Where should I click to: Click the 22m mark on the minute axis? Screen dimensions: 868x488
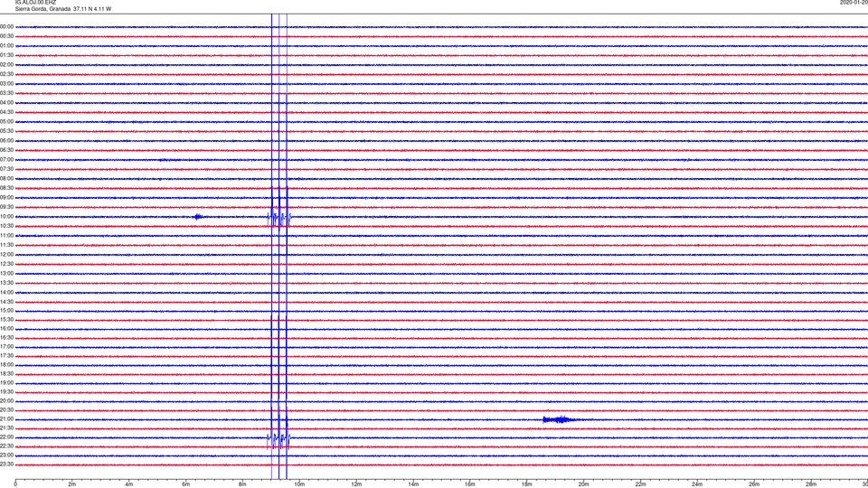pyautogui.click(x=640, y=484)
